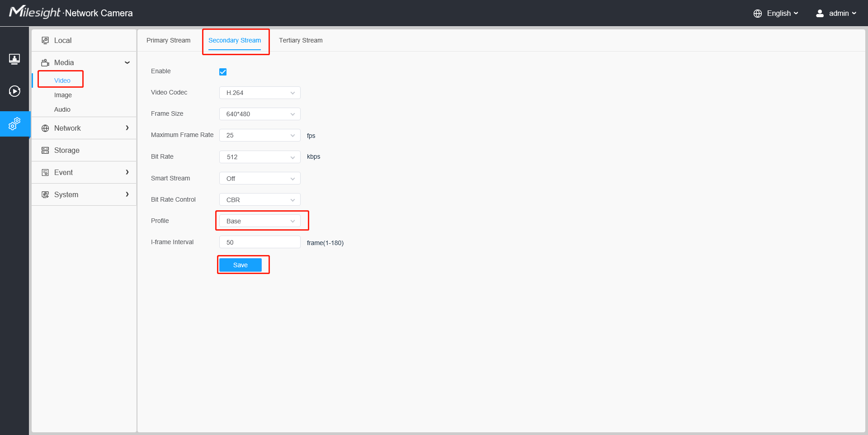Open the Live View monitor icon
The image size is (868, 435).
pos(14,59)
